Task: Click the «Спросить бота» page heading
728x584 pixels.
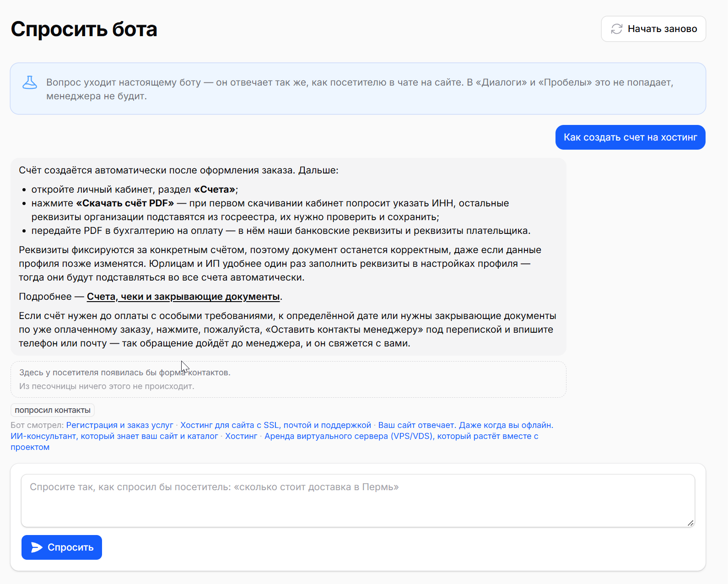Action: (84, 29)
